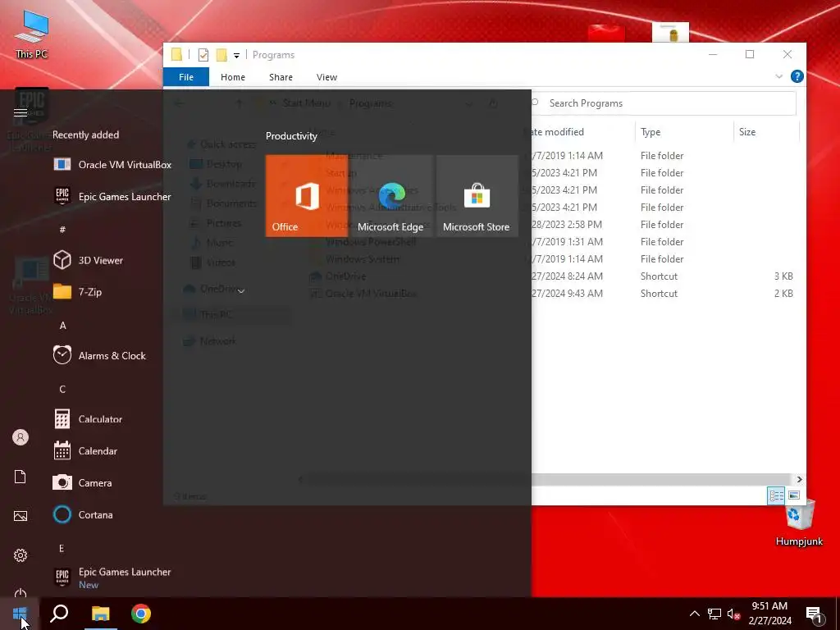Open Alarms & Clock app

point(99,356)
